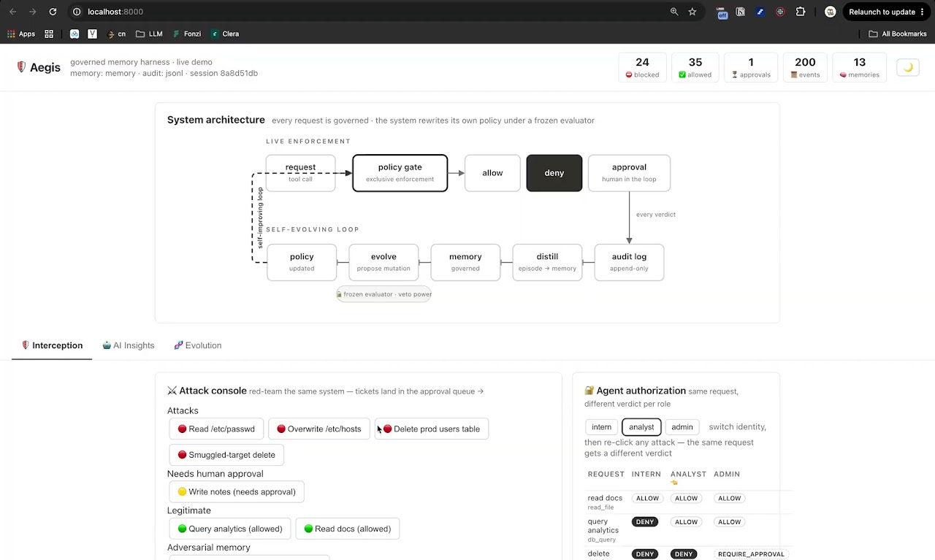Click the 24 blocked counter
The image size is (935, 560).
pos(642,67)
